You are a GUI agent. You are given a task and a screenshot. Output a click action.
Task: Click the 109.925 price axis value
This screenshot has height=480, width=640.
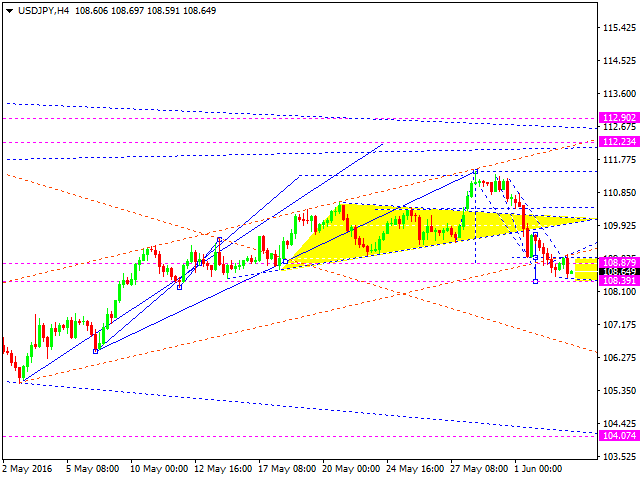point(620,226)
